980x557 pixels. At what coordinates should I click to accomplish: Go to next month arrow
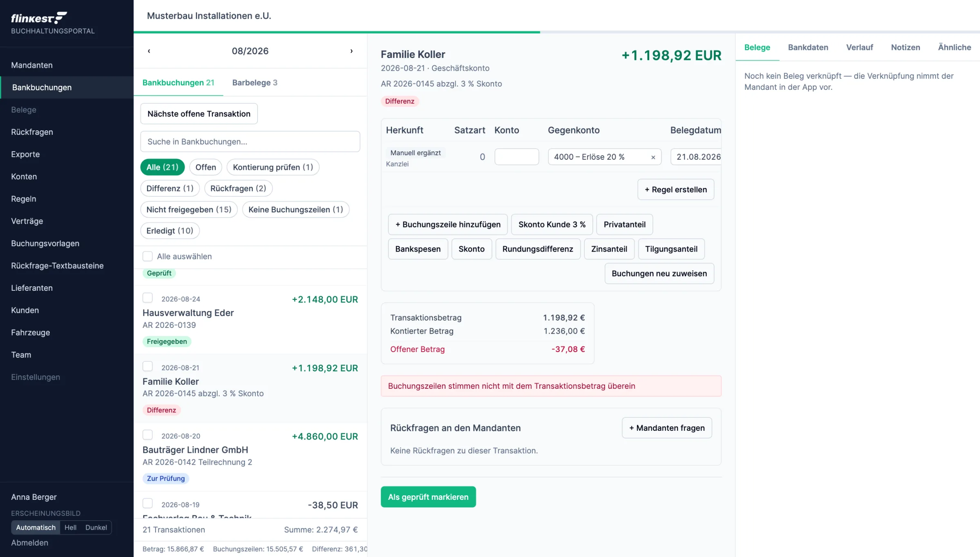351,51
